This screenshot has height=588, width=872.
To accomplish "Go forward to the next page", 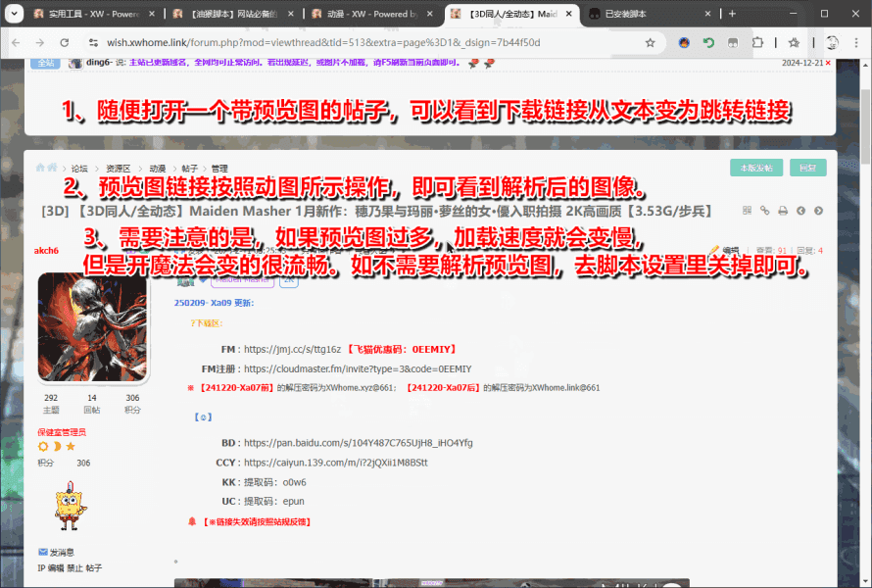I will pos(40,43).
